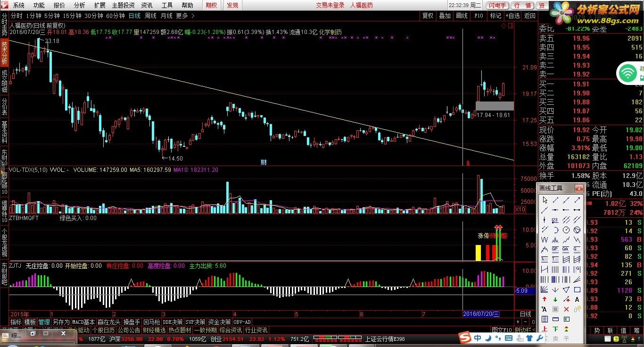Switch to 5分钟 chart period
644x347 pixels.
point(52,16)
